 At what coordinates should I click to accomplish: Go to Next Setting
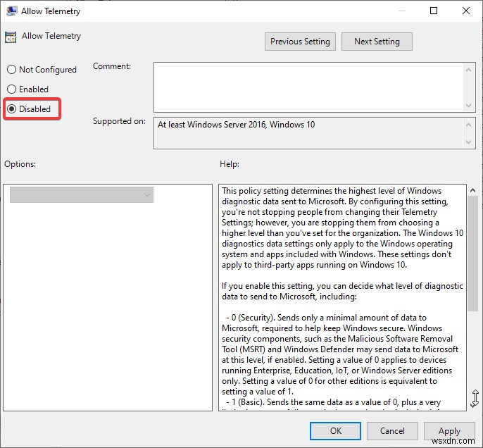pyautogui.click(x=377, y=42)
